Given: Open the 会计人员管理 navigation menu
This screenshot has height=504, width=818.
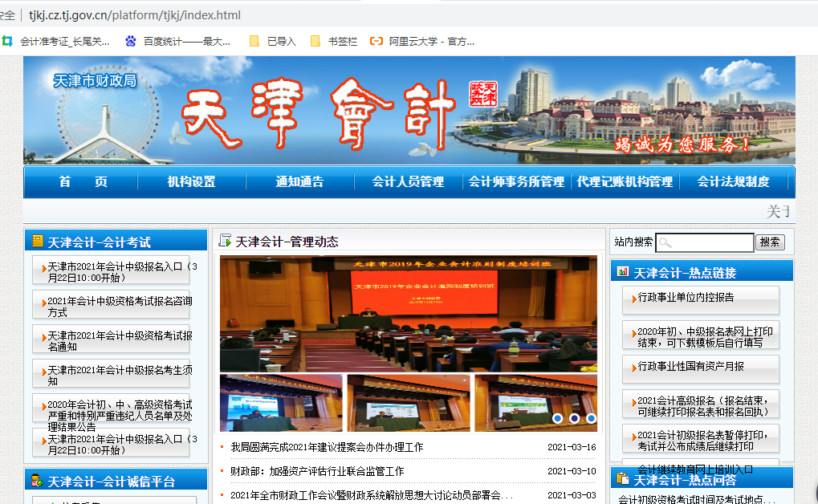Looking at the screenshot, I should pyautogui.click(x=408, y=182).
